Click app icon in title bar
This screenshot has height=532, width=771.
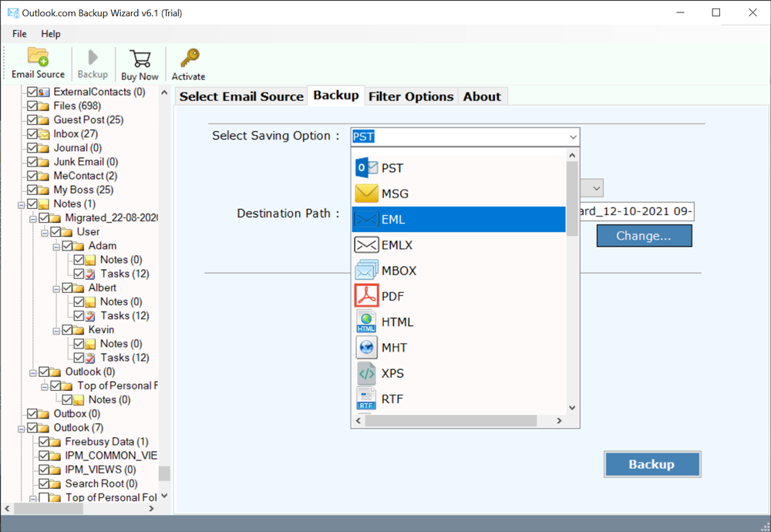[13, 13]
